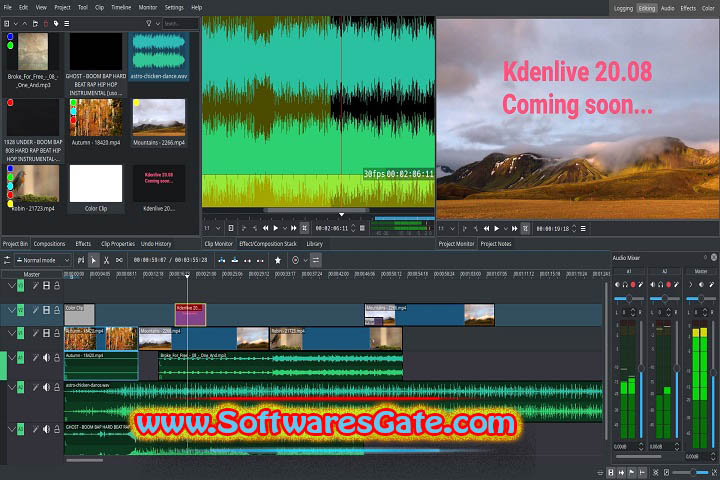Click the record button in timeline toolbar
This screenshot has width=720, height=480.
pos(295,260)
